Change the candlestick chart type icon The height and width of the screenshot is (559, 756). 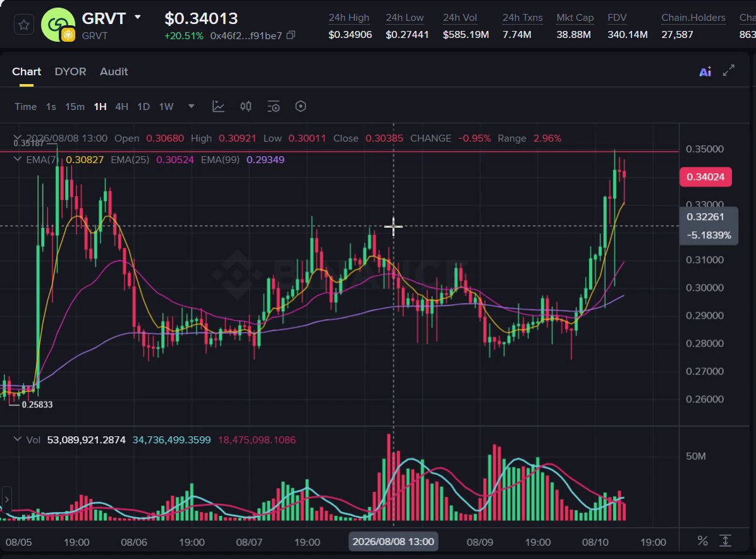coord(246,106)
